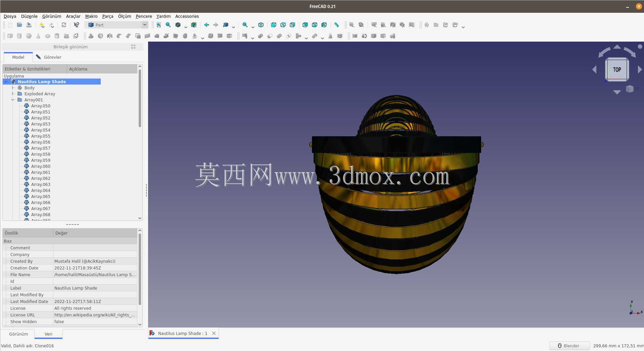Click the Part Mirror tool icon

point(110,36)
